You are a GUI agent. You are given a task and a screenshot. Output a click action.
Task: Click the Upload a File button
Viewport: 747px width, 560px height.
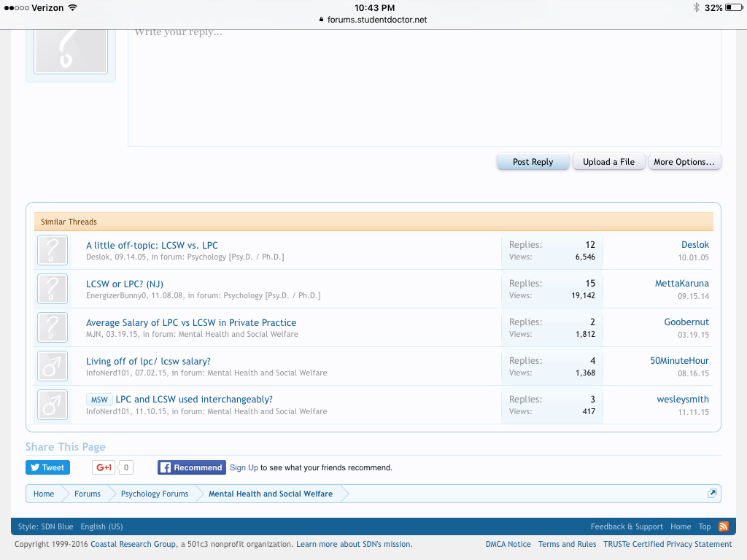click(608, 162)
